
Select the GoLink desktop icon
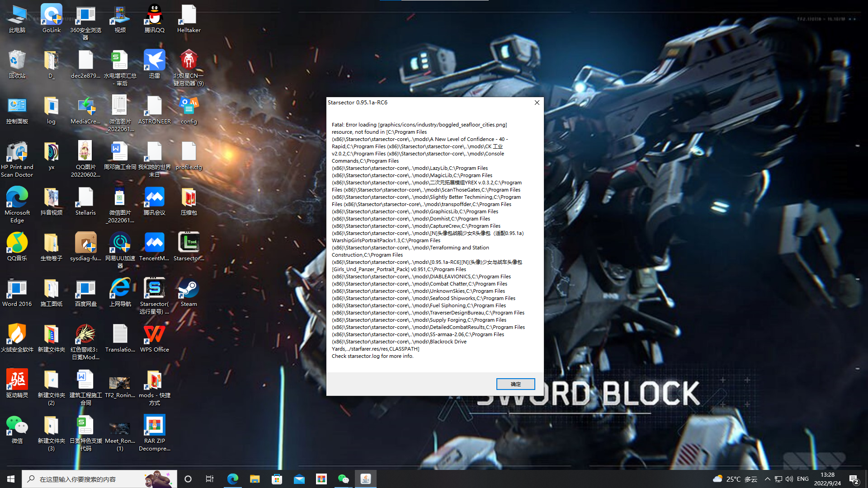pos(51,15)
